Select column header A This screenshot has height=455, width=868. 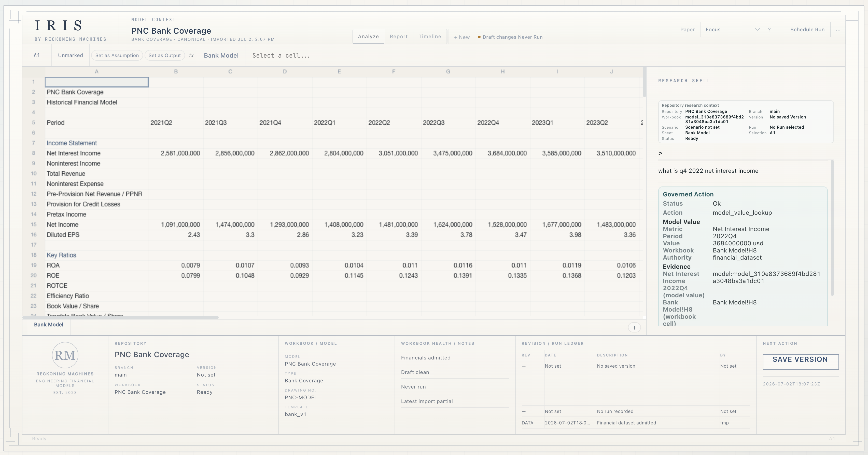(97, 72)
